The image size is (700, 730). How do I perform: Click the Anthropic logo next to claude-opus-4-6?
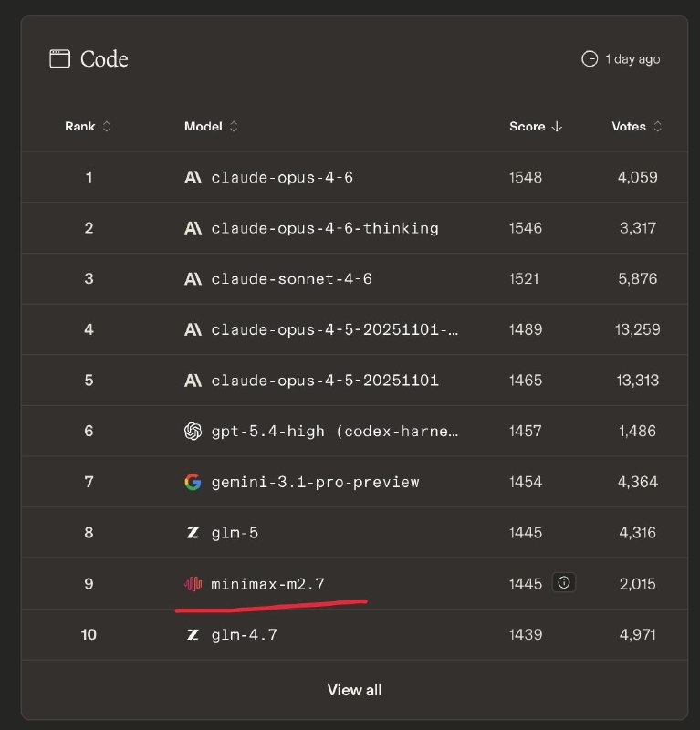click(193, 178)
